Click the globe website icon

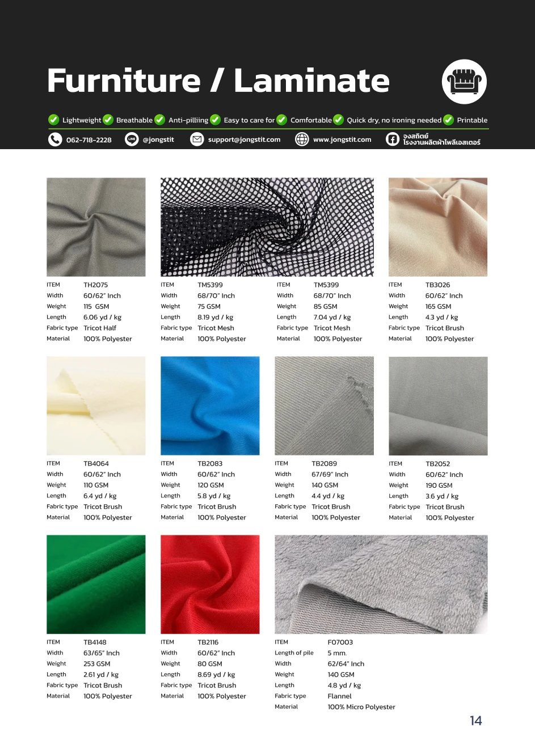(x=302, y=140)
